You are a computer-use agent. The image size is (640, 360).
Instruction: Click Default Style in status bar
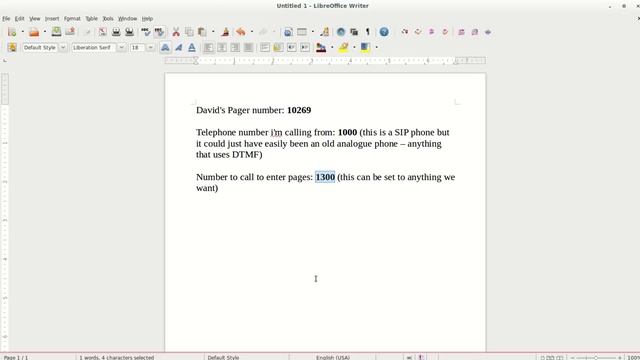[x=223, y=358]
